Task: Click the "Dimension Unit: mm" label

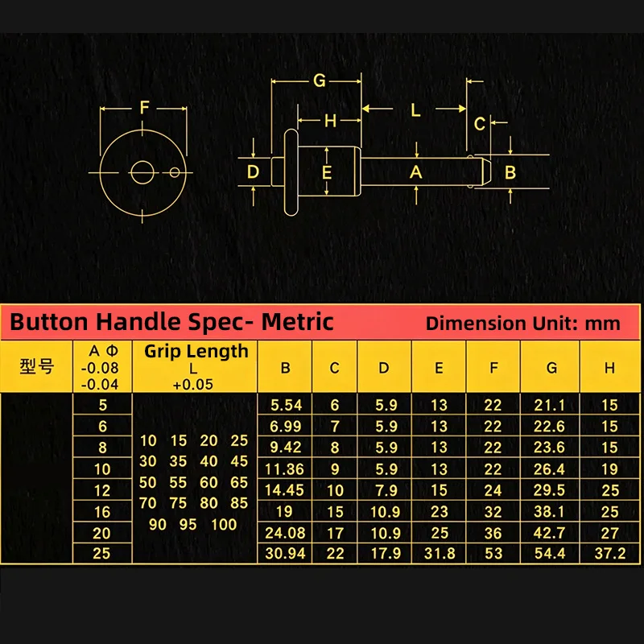Action: tap(522, 324)
